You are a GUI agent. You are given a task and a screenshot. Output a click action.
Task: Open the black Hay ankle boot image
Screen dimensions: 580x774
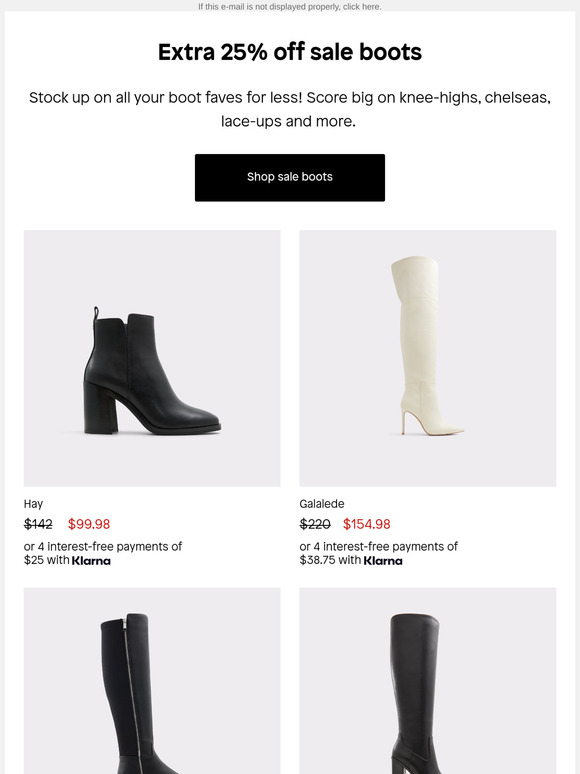tap(152, 358)
